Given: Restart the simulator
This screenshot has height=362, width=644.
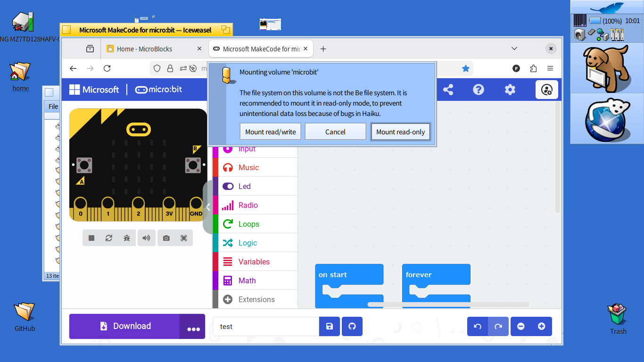Looking at the screenshot, I should click(109, 238).
